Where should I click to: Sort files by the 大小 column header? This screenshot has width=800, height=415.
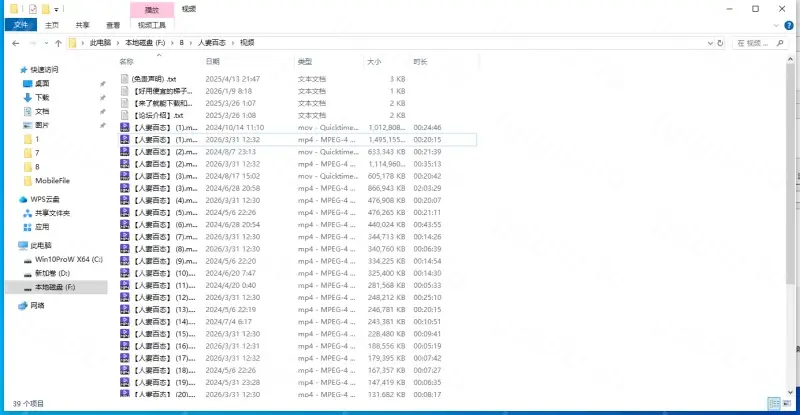(x=373, y=61)
